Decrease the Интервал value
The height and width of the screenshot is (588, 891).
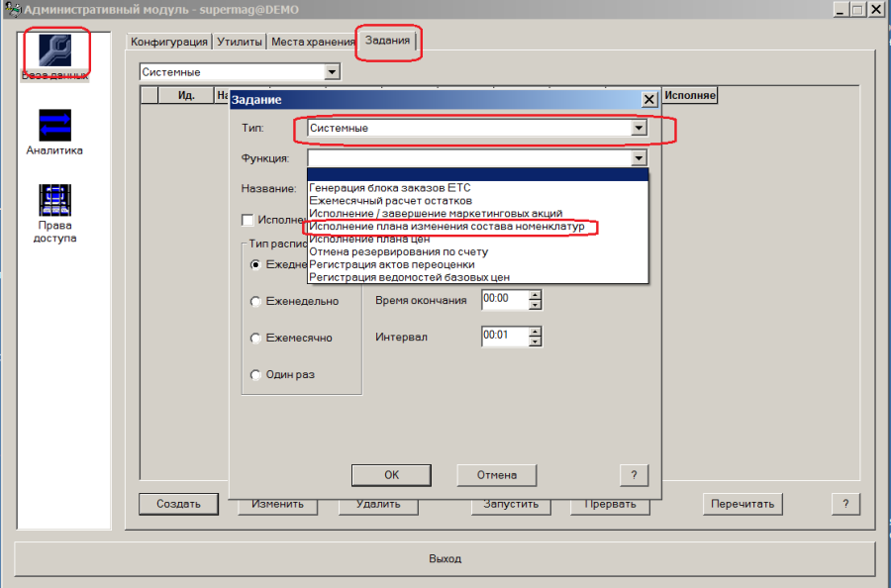click(535, 341)
